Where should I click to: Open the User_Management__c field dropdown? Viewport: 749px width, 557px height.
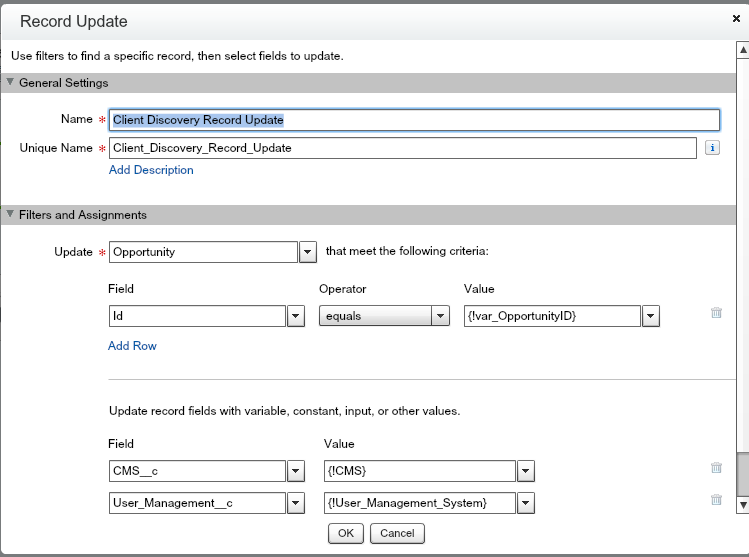296,503
